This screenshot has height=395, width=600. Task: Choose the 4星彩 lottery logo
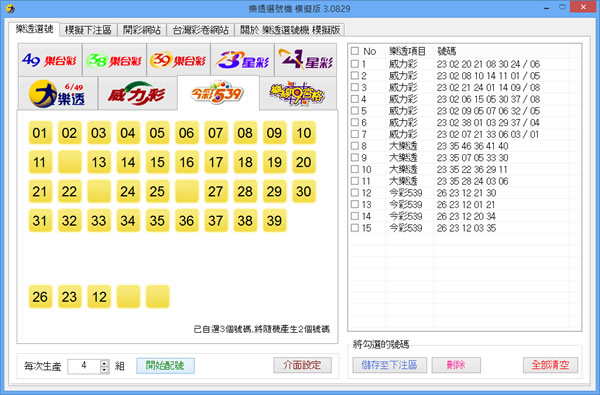[306, 60]
